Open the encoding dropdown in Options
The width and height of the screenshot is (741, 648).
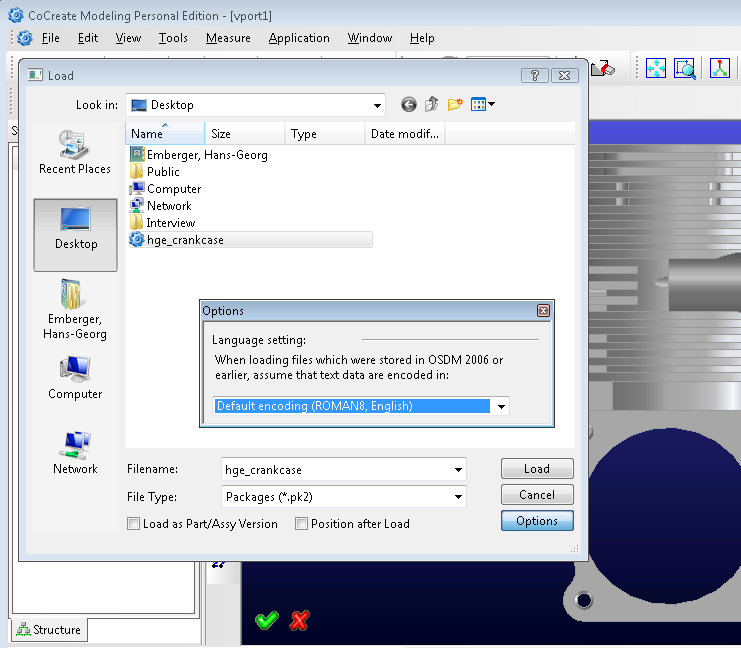point(501,406)
